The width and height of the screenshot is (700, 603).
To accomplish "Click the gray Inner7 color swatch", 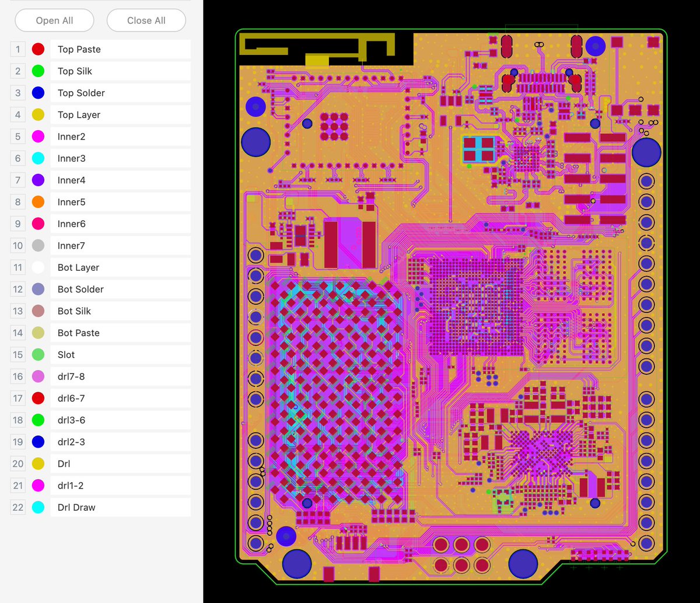I will (38, 246).
